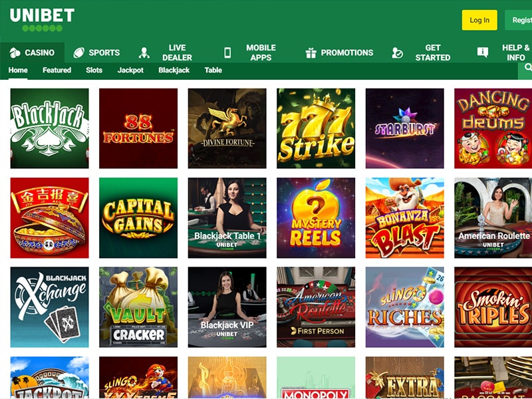Play the Slingo Riches game

coord(405,307)
